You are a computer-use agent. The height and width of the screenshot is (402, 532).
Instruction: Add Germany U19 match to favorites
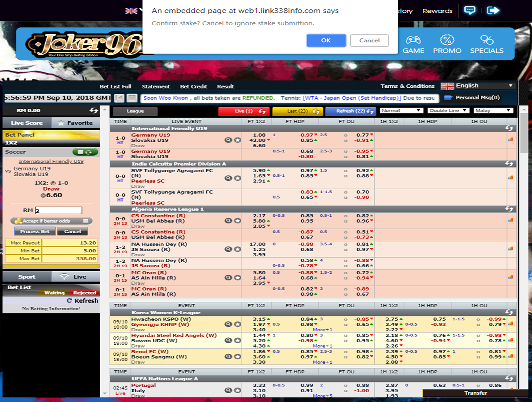(237, 140)
